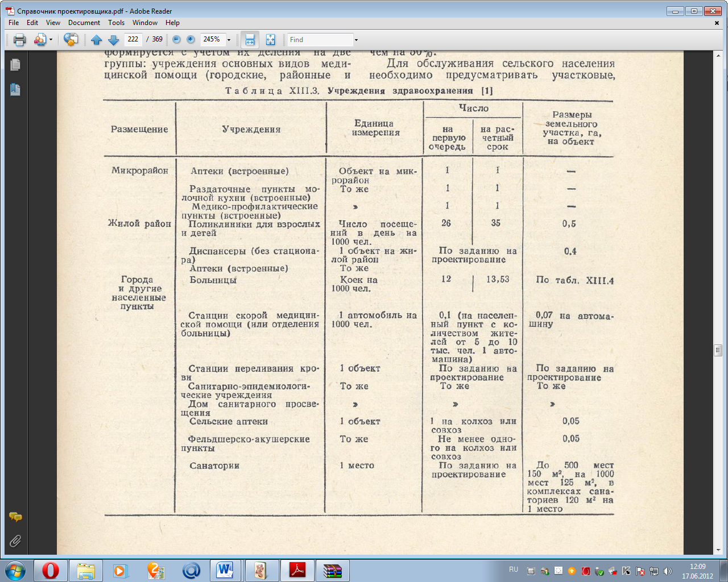This screenshot has width=728, height=582.
Task: Click the 'Сельские аптеки' row label
Action: pyautogui.click(x=229, y=422)
